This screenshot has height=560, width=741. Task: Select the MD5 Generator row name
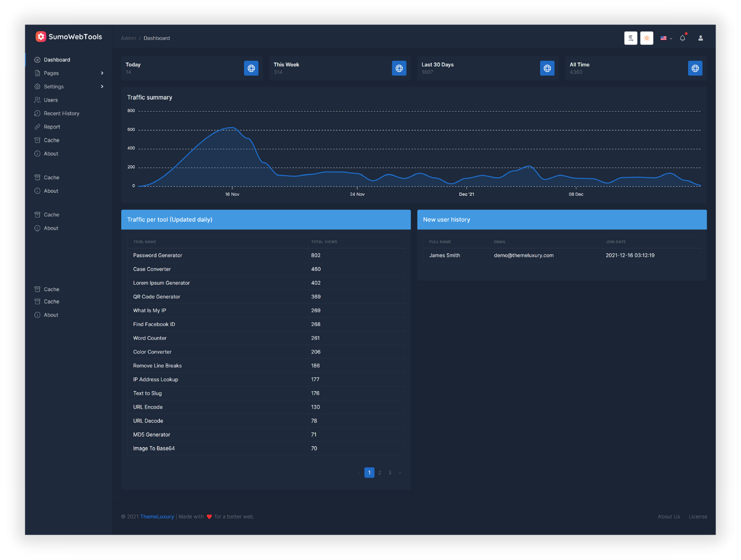(152, 435)
